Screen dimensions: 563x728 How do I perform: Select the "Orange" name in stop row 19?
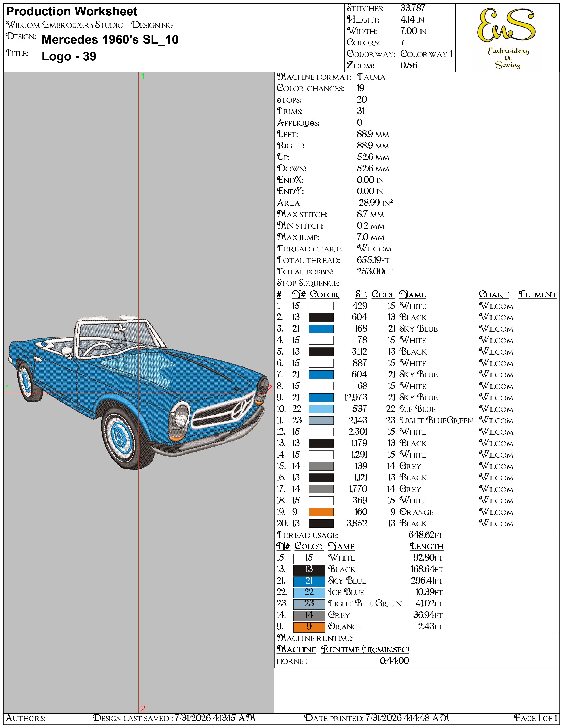tap(416, 512)
